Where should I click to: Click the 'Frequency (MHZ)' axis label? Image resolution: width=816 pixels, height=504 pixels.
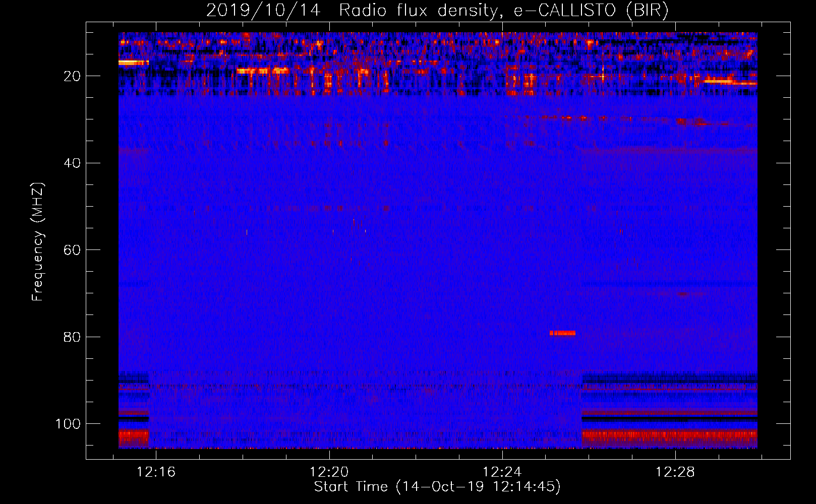tap(38, 242)
